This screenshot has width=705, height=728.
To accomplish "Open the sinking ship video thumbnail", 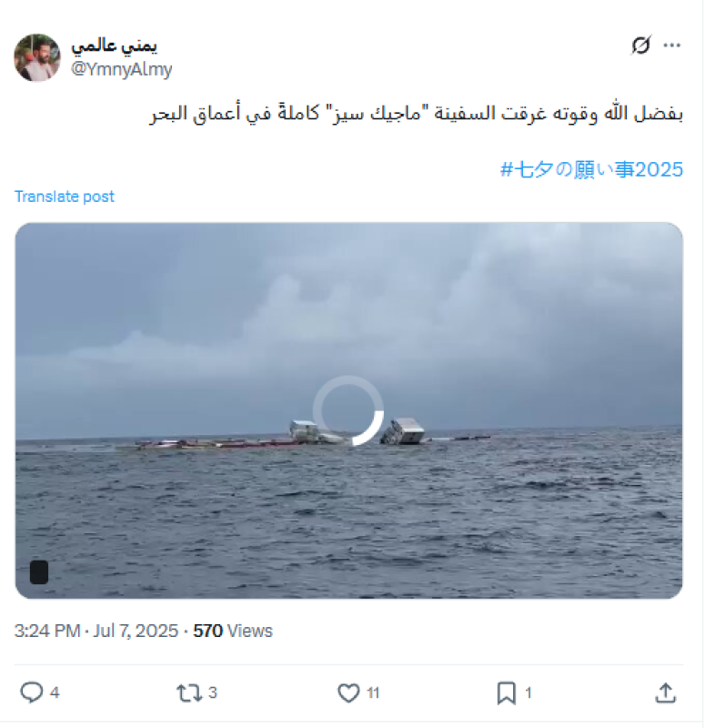I will click(x=348, y=410).
